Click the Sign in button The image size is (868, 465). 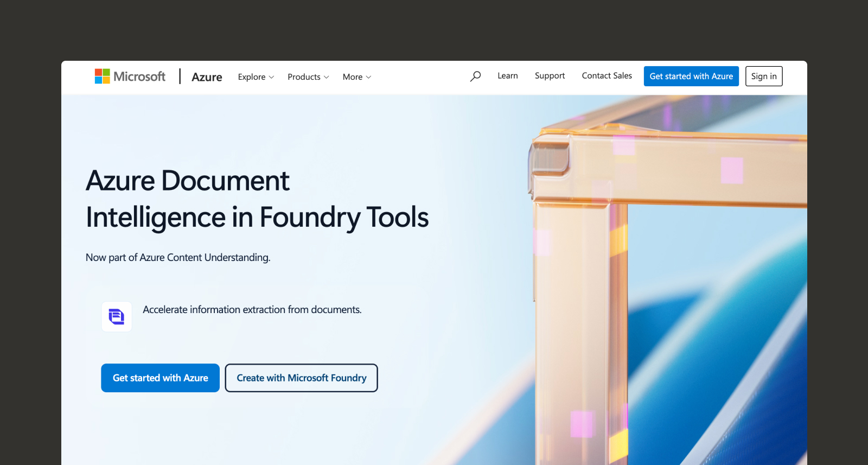764,77
